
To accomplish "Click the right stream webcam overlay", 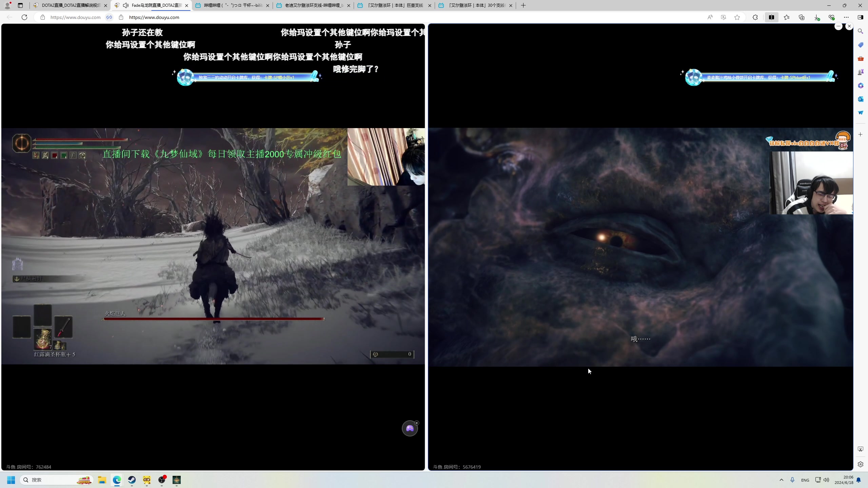I will coord(811,183).
